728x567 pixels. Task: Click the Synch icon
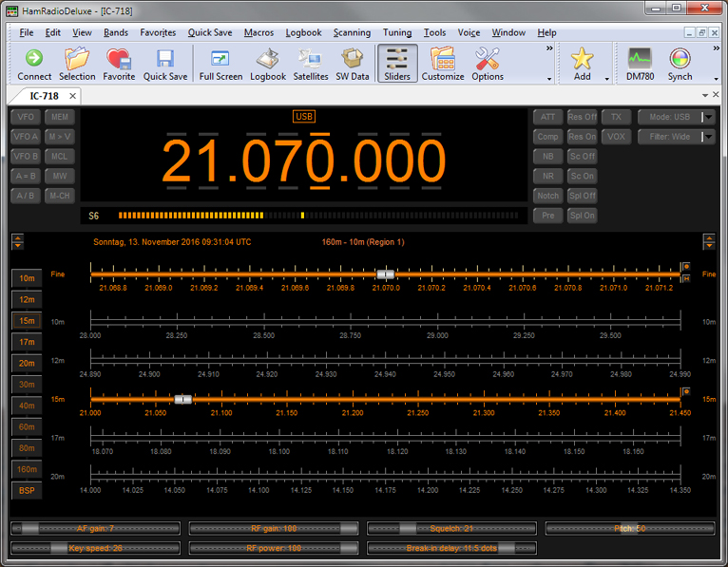680,64
